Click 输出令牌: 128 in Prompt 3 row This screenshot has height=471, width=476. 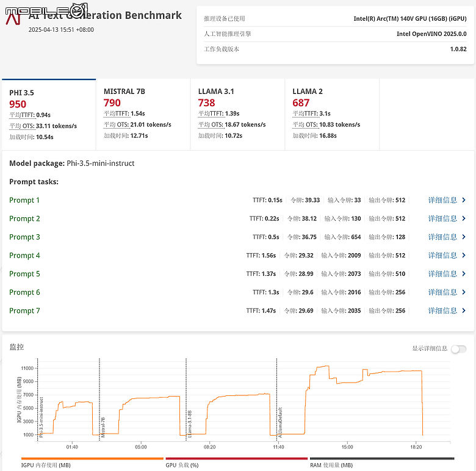pos(387,237)
